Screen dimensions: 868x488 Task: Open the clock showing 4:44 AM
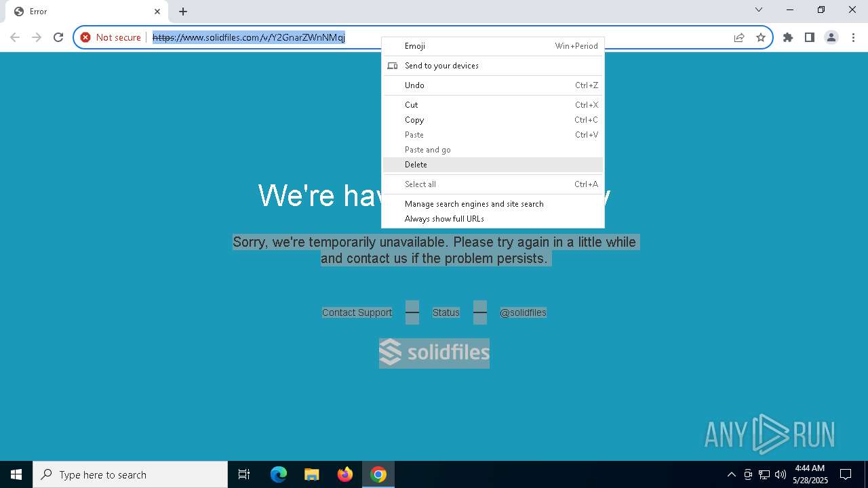point(810,474)
